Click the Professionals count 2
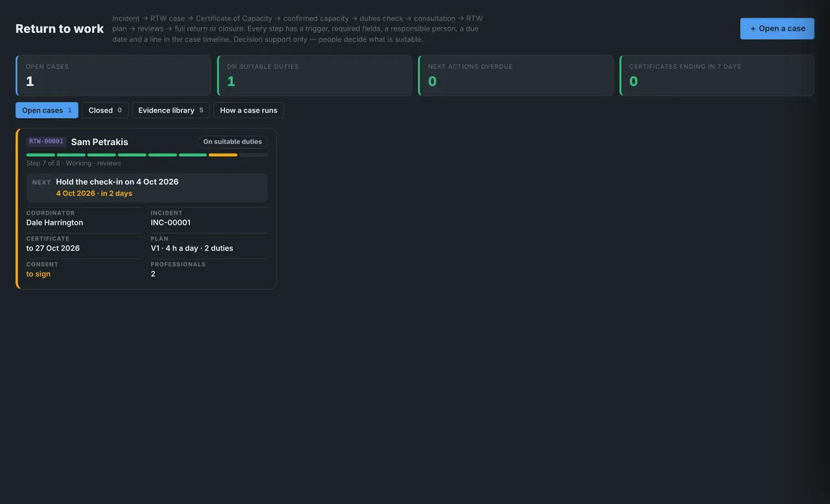830x504 pixels. pyautogui.click(x=153, y=274)
